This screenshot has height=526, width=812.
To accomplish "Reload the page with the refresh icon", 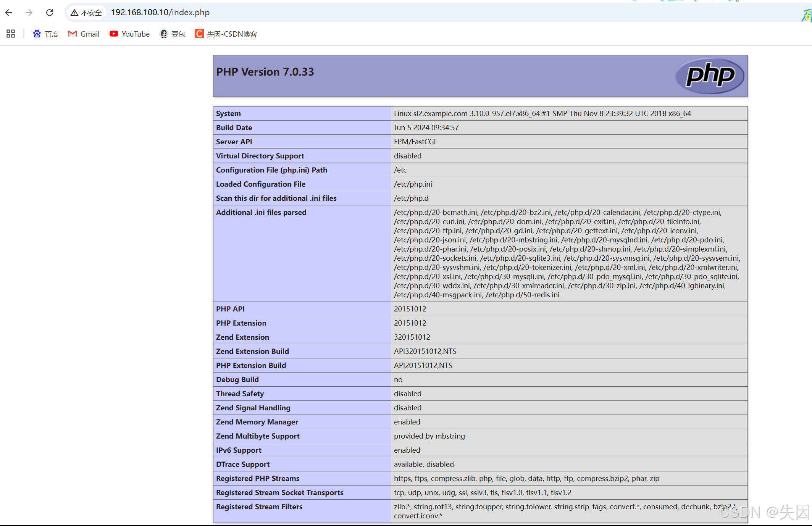I will 50,13.
